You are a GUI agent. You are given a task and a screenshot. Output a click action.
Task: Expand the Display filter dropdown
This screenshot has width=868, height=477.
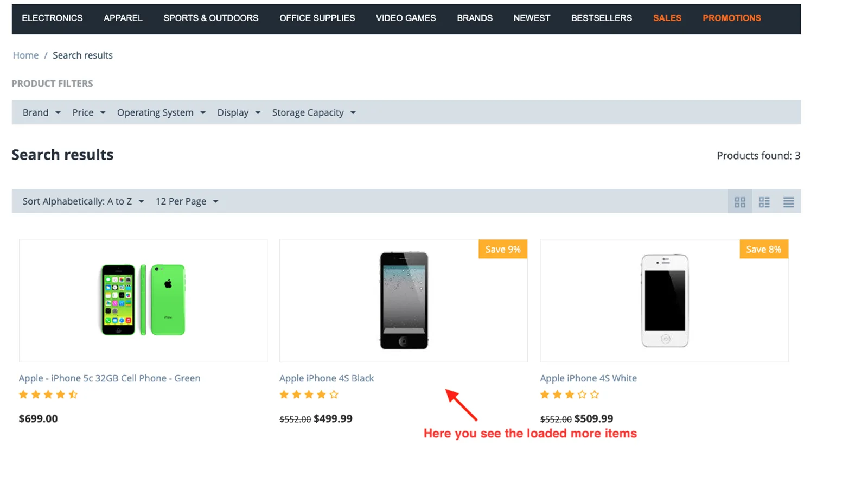[x=239, y=112]
